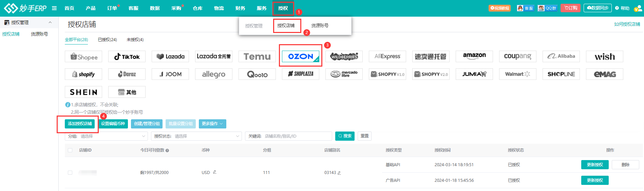This screenshot has height=191, width=644.
Task: Click the pencil icon next to USD
Action: pyautogui.click(x=215, y=172)
